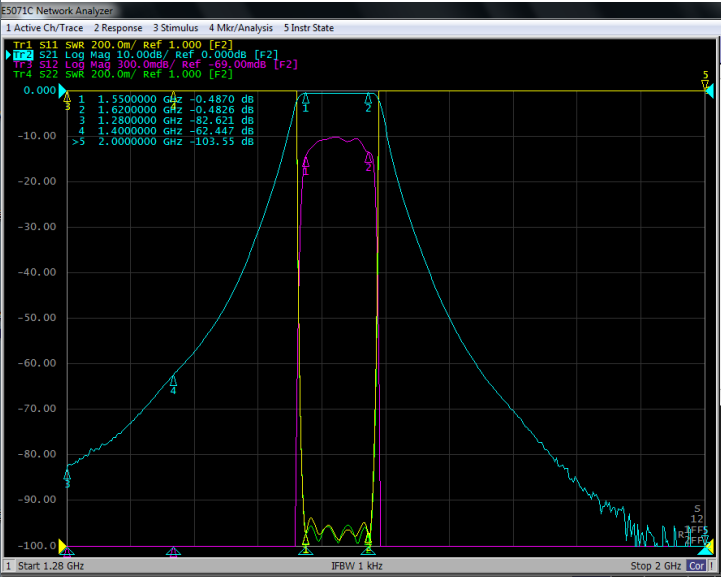
Task: Click the exclamation indicator beside Cor
Action: click(x=712, y=566)
